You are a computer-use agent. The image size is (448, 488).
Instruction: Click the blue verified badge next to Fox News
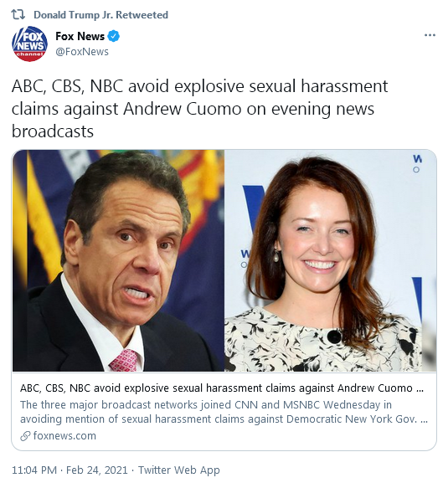point(114,37)
